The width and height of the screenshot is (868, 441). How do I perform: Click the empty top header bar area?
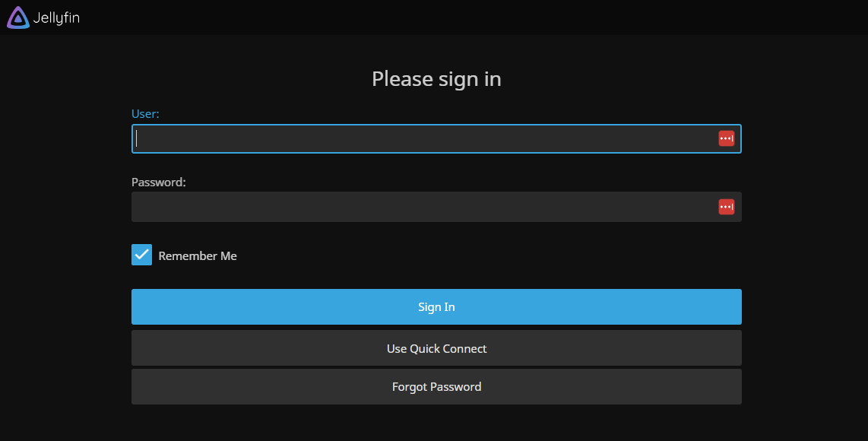pyautogui.click(x=456, y=17)
